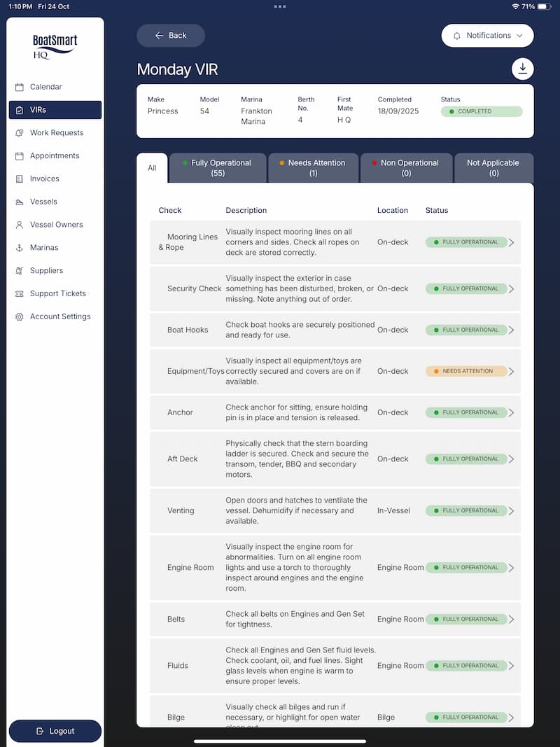Click the download report icon
The image size is (560, 747).
tap(522, 69)
